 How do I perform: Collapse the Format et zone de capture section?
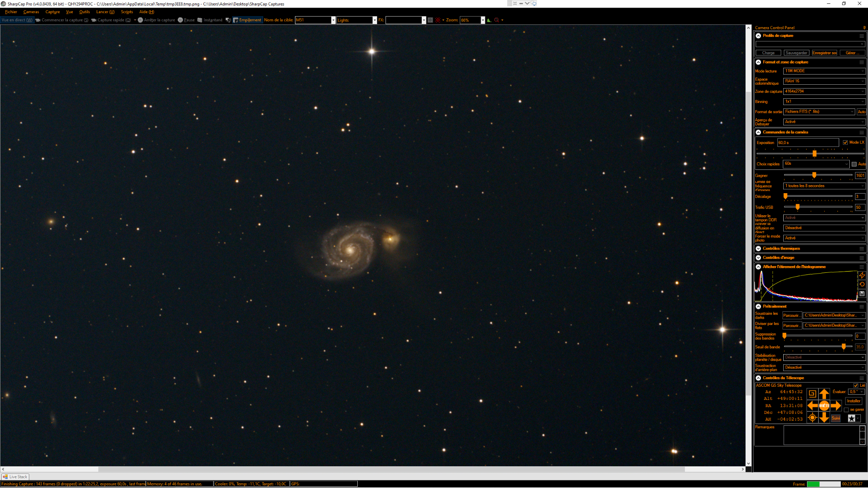click(x=758, y=62)
